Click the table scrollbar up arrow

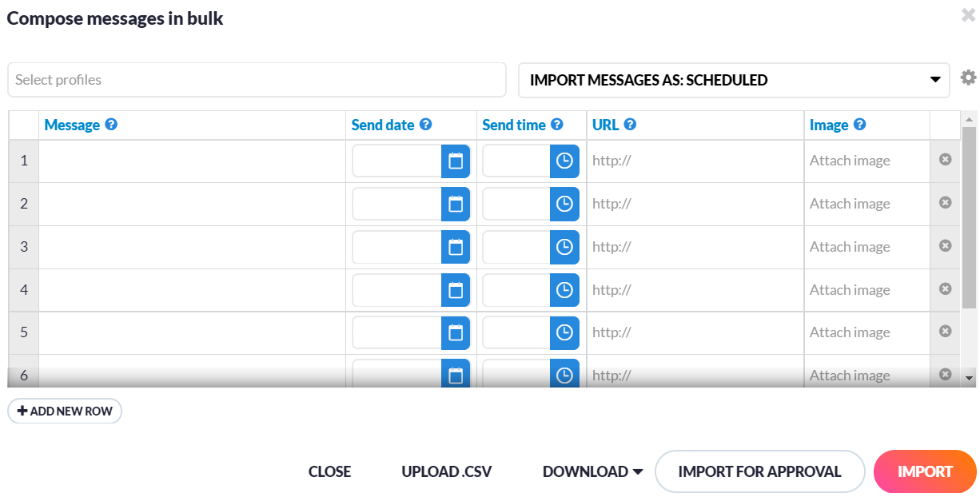[x=969, y=120]
